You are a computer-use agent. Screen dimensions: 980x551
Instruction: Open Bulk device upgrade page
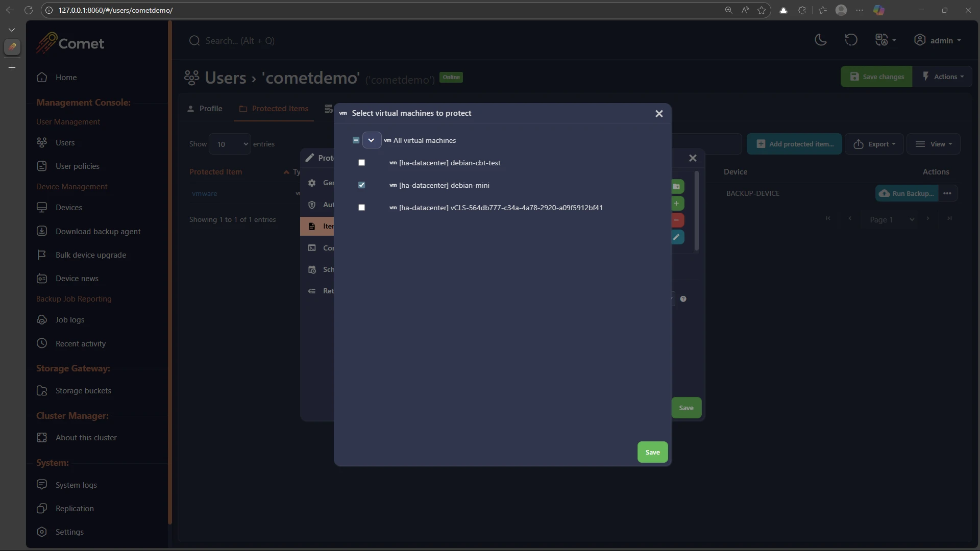pyautogui.click(x=90, y=255)
